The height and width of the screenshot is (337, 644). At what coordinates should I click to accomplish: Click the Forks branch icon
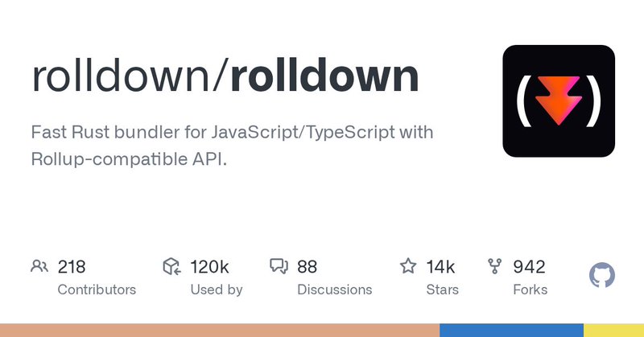(x=495, y=266)
